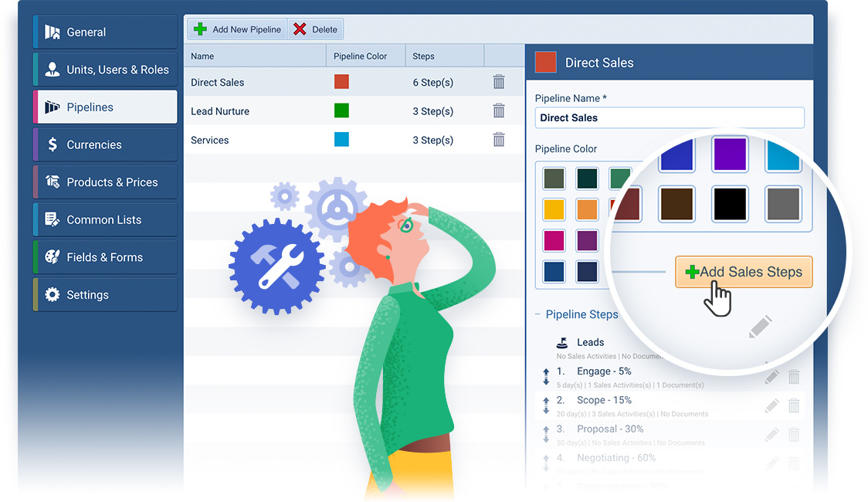Screen dimensions: 868x502
Task: Click the Fields & Forms icon
Action: 53,256
